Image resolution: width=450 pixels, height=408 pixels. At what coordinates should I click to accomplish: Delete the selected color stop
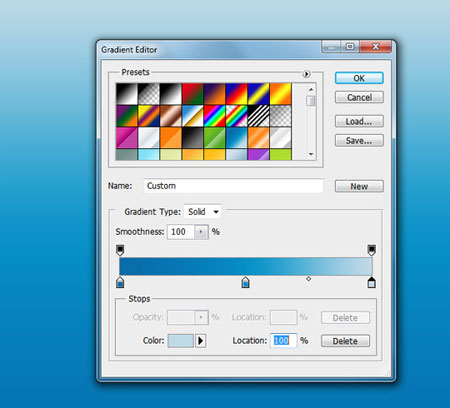[345, 341]
